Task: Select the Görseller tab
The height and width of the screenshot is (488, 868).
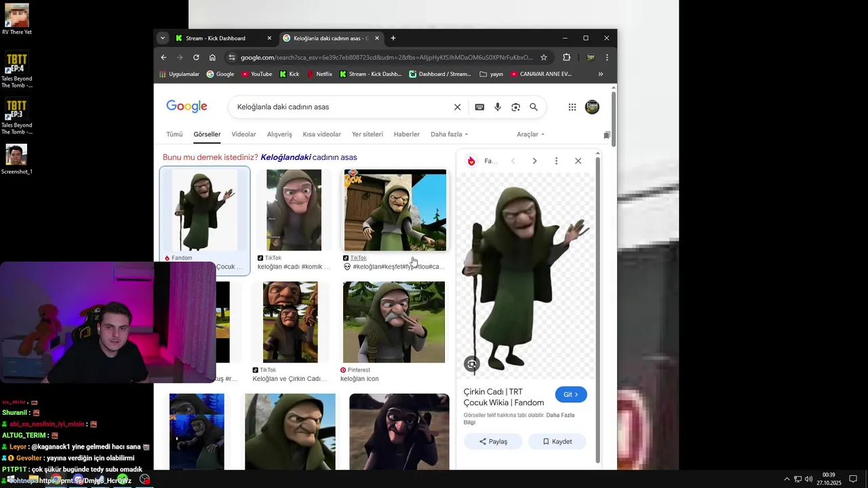Action: point(207,134)
